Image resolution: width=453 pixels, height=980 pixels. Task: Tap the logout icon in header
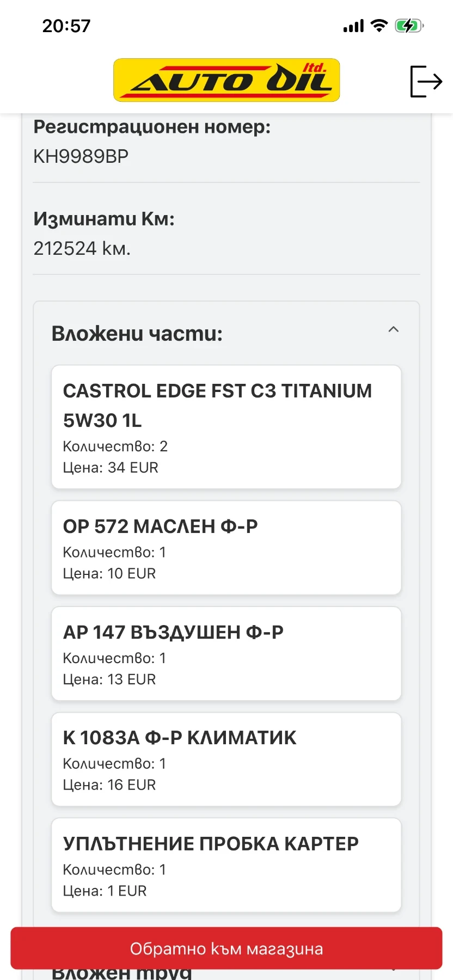pyautogui.click(x=426, y=81)
